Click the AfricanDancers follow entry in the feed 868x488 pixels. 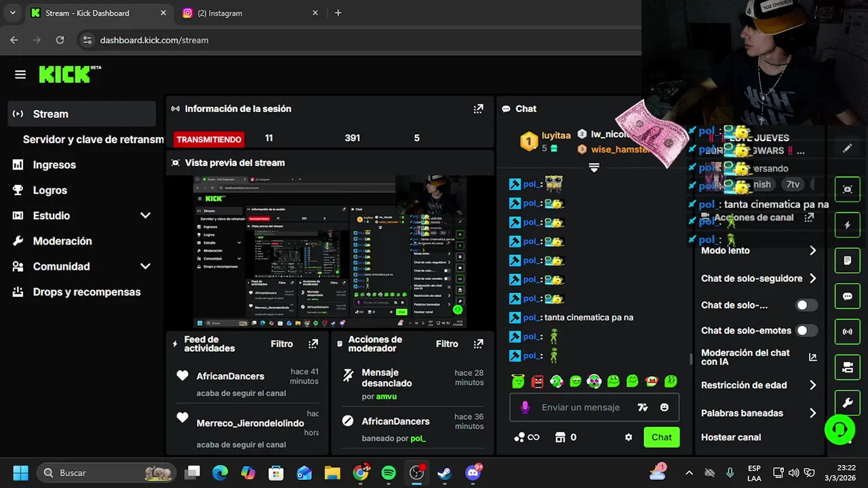[247, 383]
